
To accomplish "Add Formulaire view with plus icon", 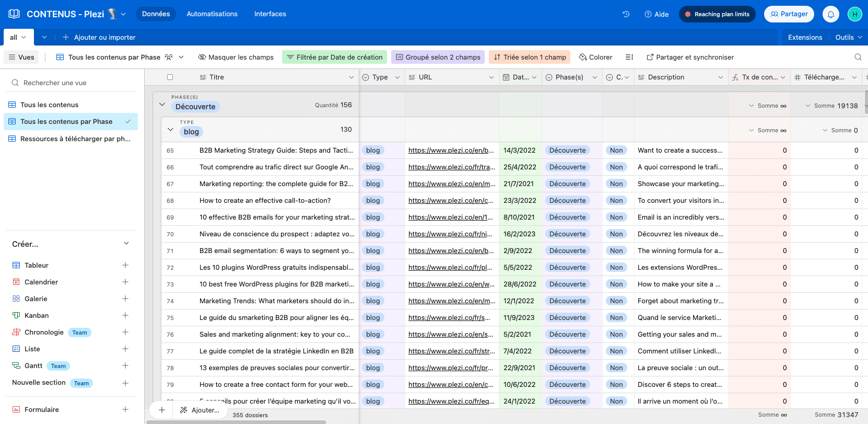I will pyautogui.click(x=125, y=409).
